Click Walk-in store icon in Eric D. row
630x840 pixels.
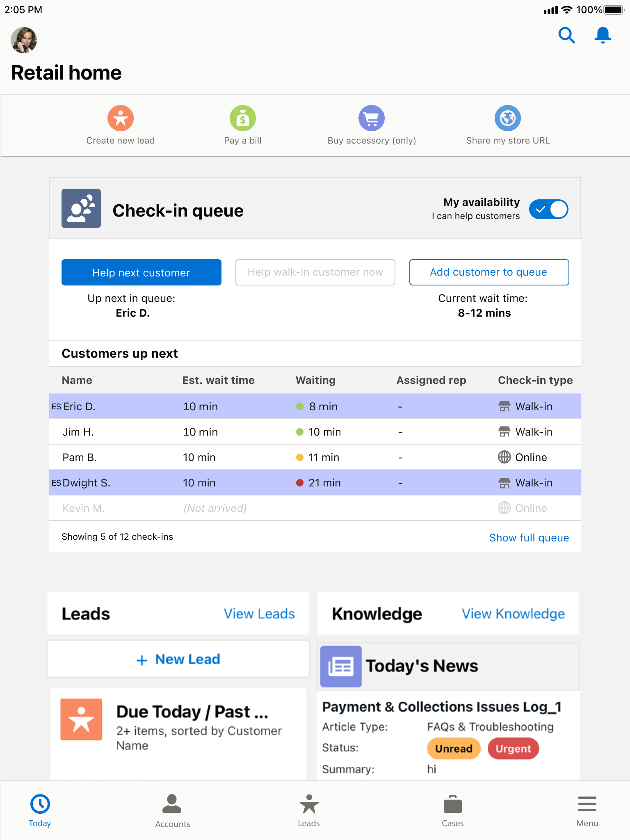point(504,406)
